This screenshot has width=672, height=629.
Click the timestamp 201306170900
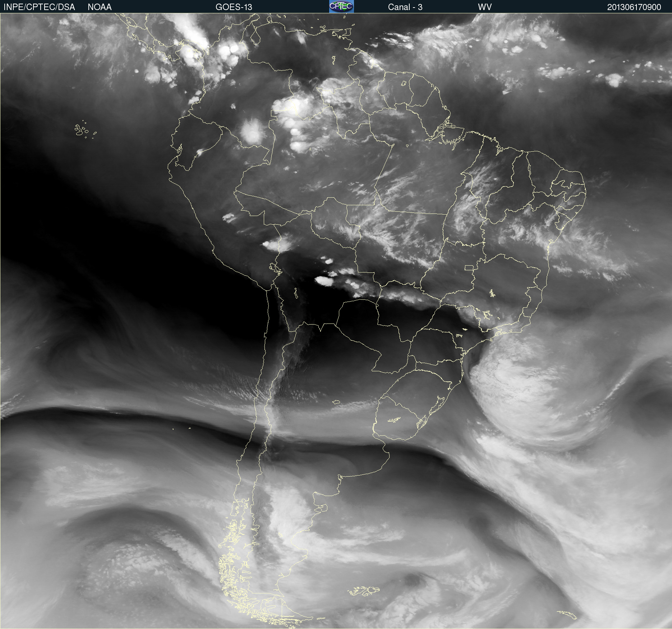click(x=634, y=7)
